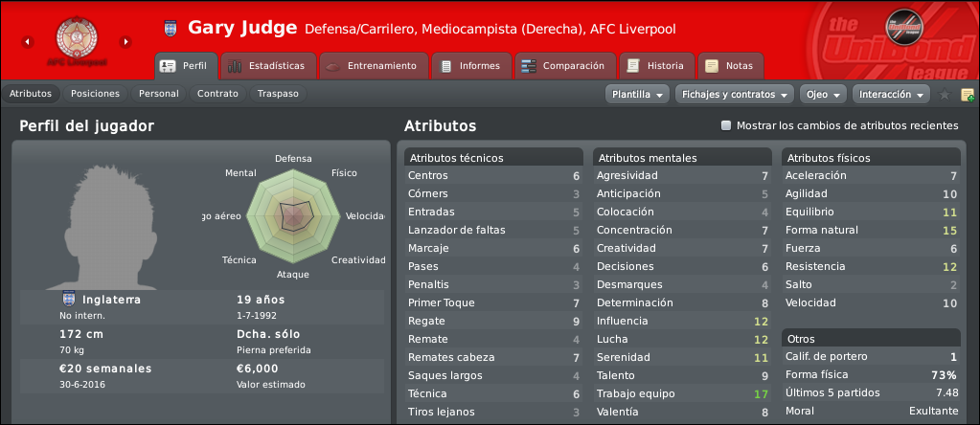Click the Inglaterra nationality flag icon

coord(68,300)
